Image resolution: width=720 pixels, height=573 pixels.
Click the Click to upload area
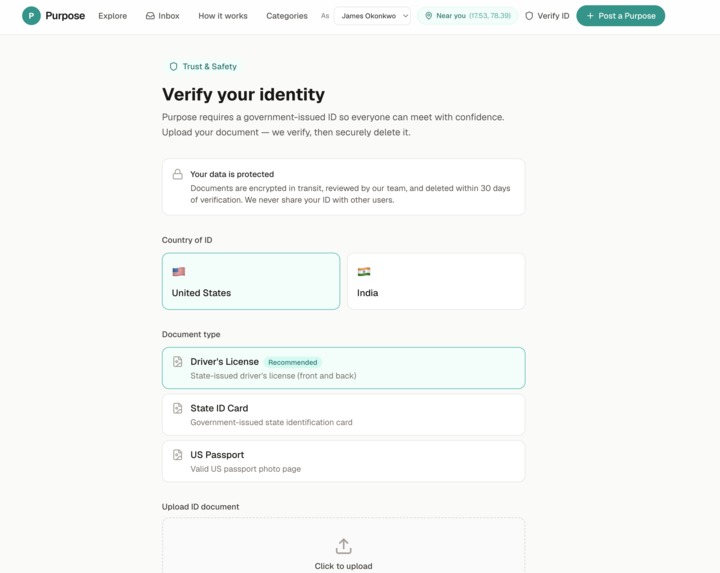(x=343, y=545)
